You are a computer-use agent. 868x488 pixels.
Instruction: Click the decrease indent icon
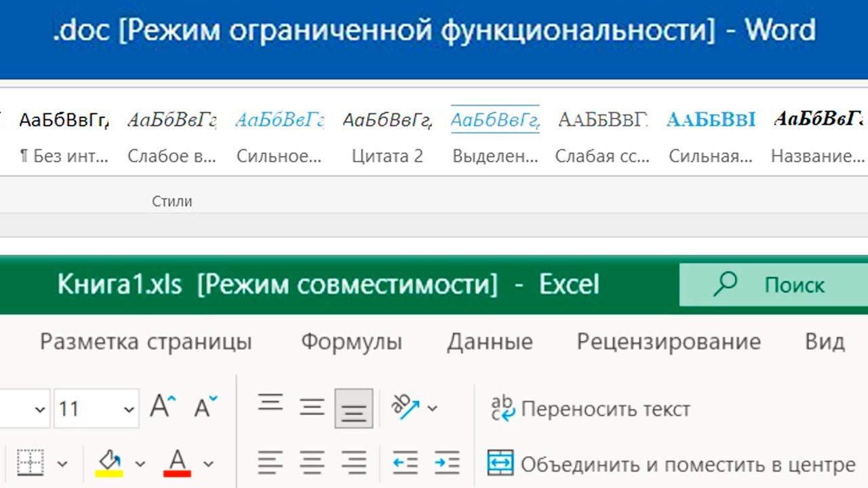coord(406,464)
